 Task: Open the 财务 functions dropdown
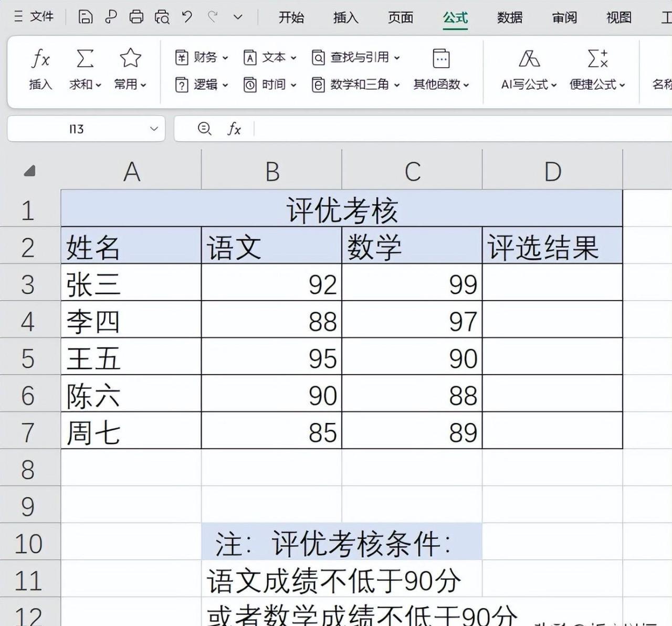click(202, 57)
